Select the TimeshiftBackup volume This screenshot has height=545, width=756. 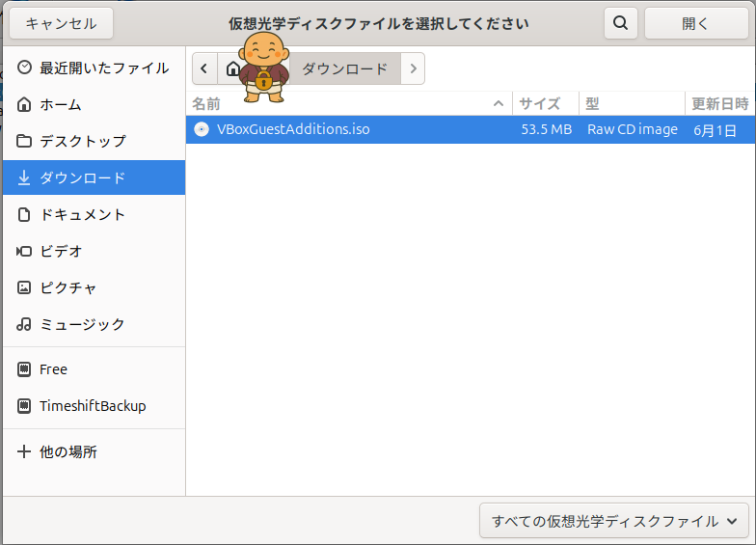(92, 406)
